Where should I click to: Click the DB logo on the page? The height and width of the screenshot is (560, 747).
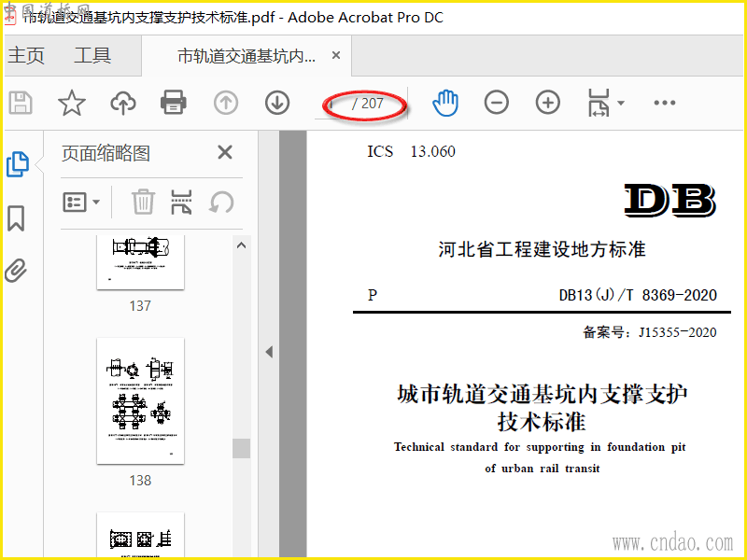click(x=669, y=200)
